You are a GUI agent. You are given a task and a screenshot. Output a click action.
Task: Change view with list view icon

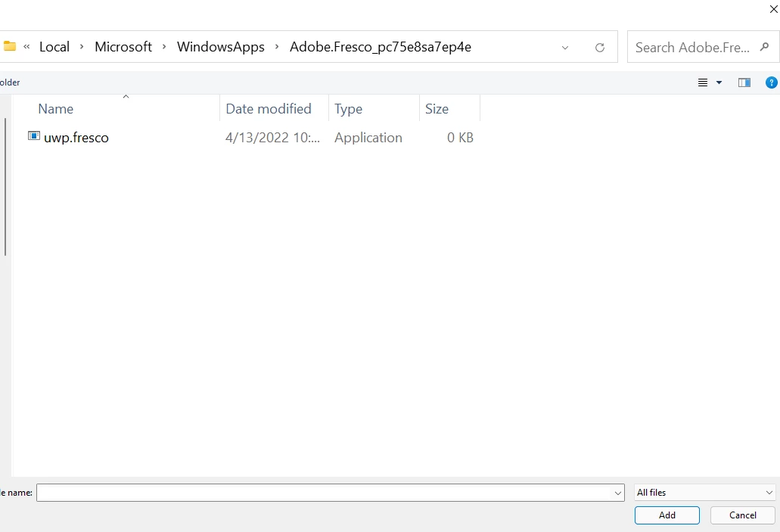pyautogui.click(x=702, y=82)
